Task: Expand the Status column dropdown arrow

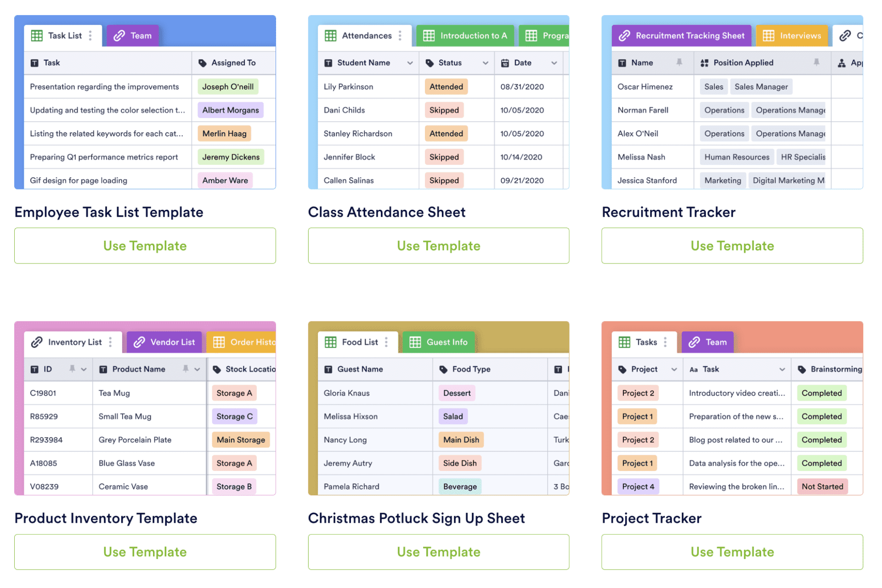Action: (485, 63)
